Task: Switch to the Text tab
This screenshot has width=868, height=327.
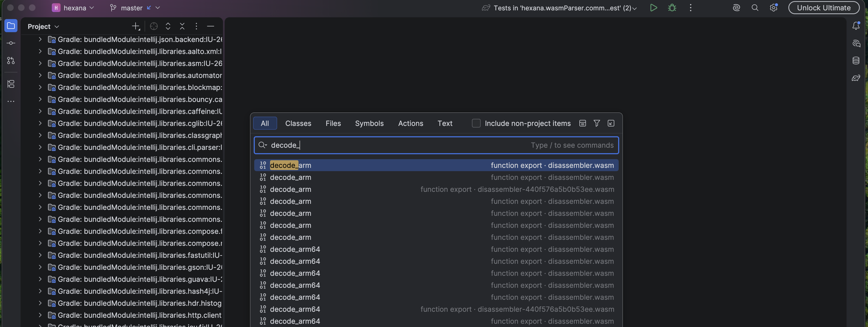Action: pyautogui.click(x=445, y=123)
